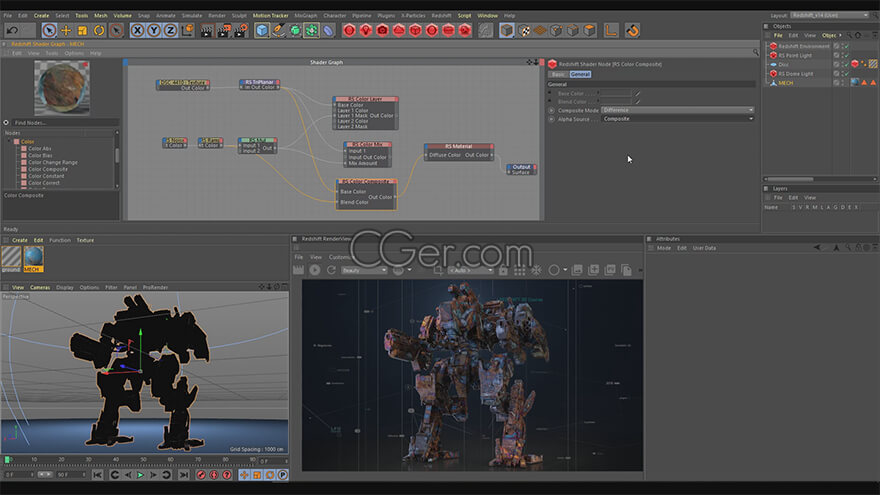Click the Blend Color swatch field
Image resolution: width=880 pixels, height=495 pixels.
(616, 102)
